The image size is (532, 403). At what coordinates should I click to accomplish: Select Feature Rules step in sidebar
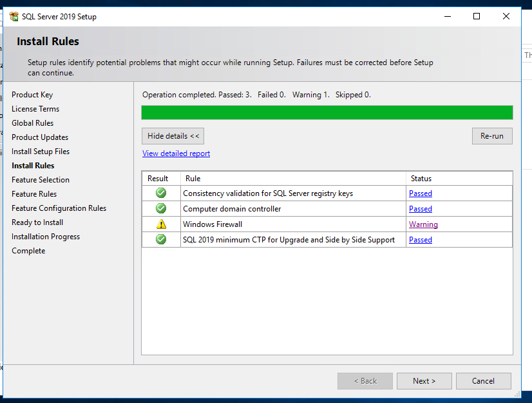tap(34, 194)
